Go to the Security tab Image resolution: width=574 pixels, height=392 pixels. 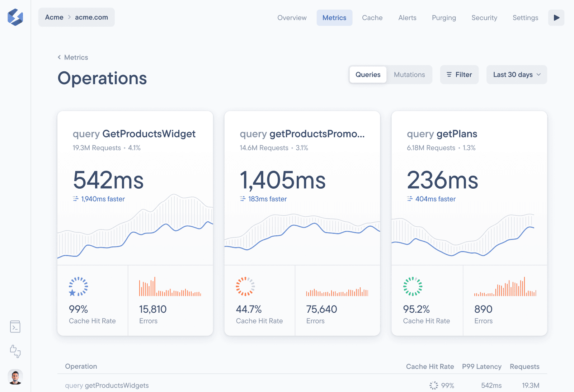484,18
